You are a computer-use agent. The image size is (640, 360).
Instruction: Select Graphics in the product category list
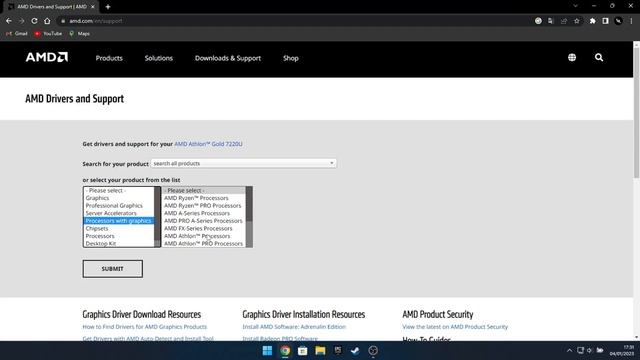click(119, 198)
